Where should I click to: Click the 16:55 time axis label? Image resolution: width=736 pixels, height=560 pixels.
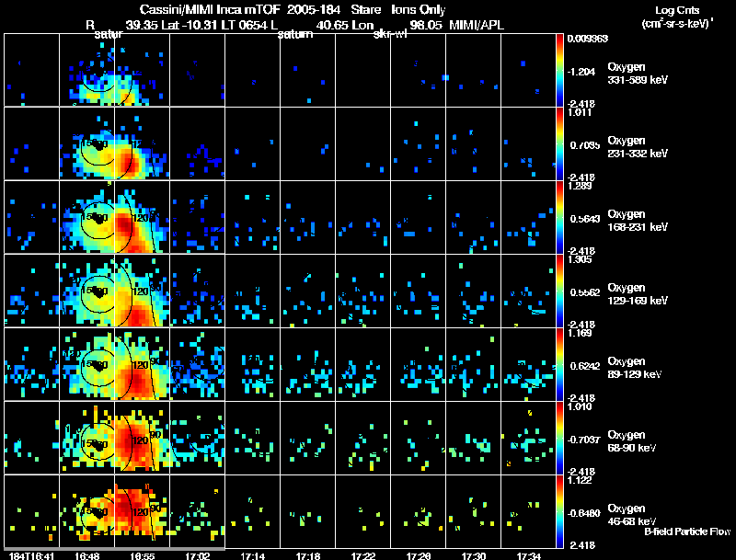tap(143, 556)
